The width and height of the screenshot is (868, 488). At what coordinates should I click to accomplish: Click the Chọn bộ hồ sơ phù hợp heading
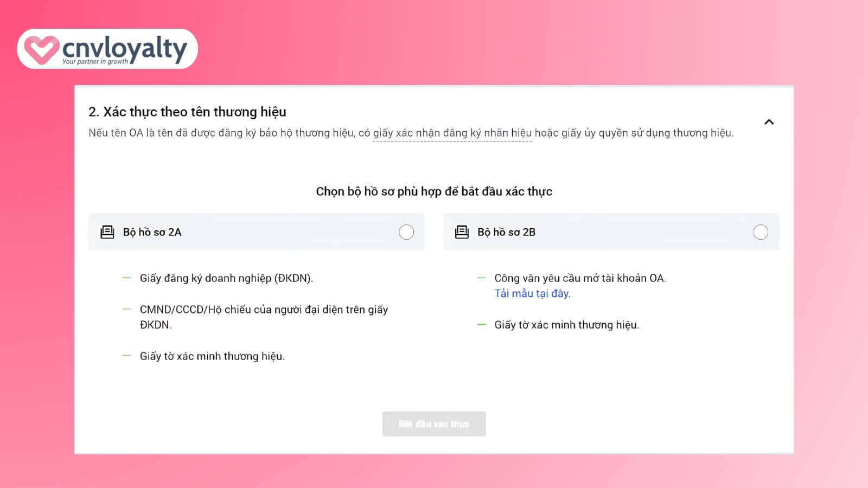434,191
